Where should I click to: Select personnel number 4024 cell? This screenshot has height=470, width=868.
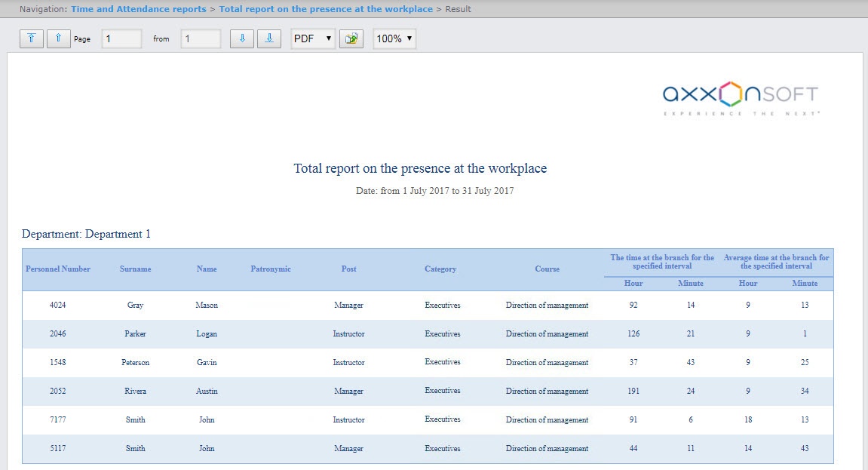58,306
